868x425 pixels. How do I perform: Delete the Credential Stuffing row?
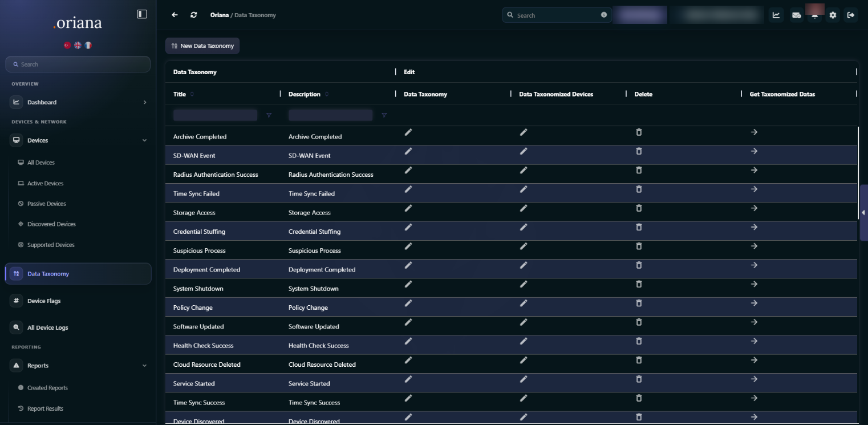pos(639,227)
